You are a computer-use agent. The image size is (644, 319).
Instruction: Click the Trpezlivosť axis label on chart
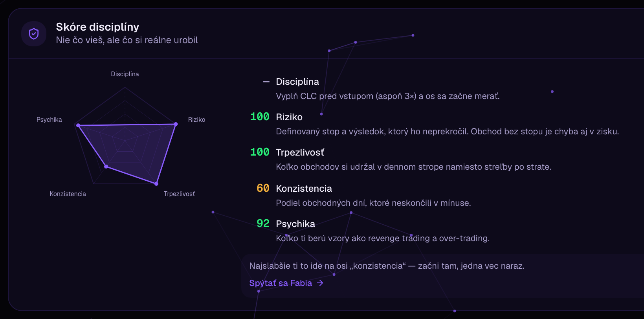[x=179, y=194]
